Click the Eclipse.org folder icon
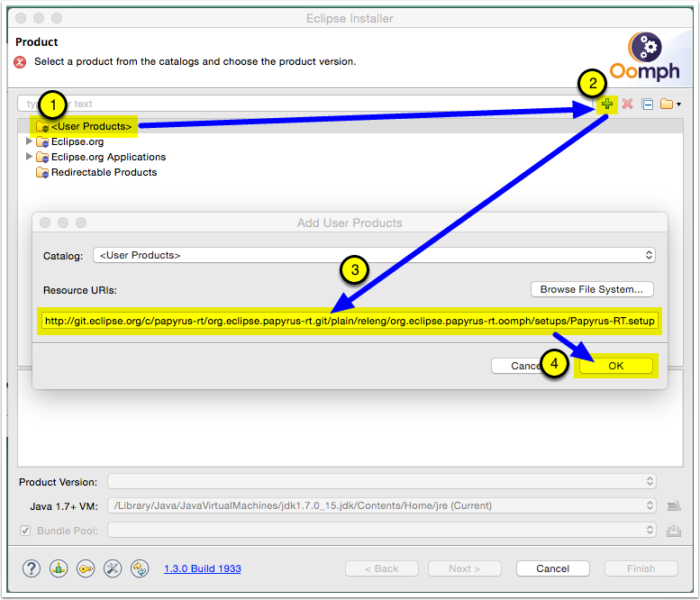The image size is (700, 600). [x=42, y=142]
